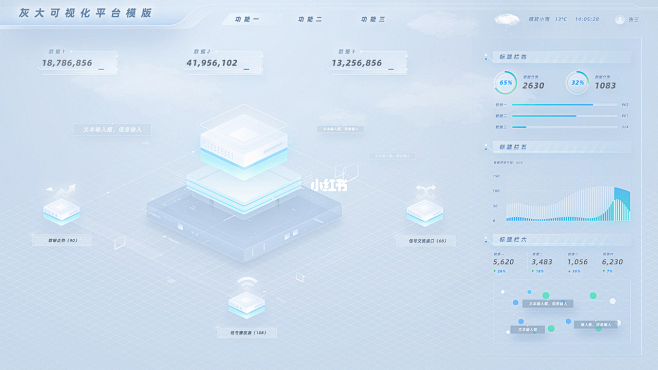Viewport: 658px width, 370px height.
Task: Switch to the 功能一 tab
Action: coord(247,19)
